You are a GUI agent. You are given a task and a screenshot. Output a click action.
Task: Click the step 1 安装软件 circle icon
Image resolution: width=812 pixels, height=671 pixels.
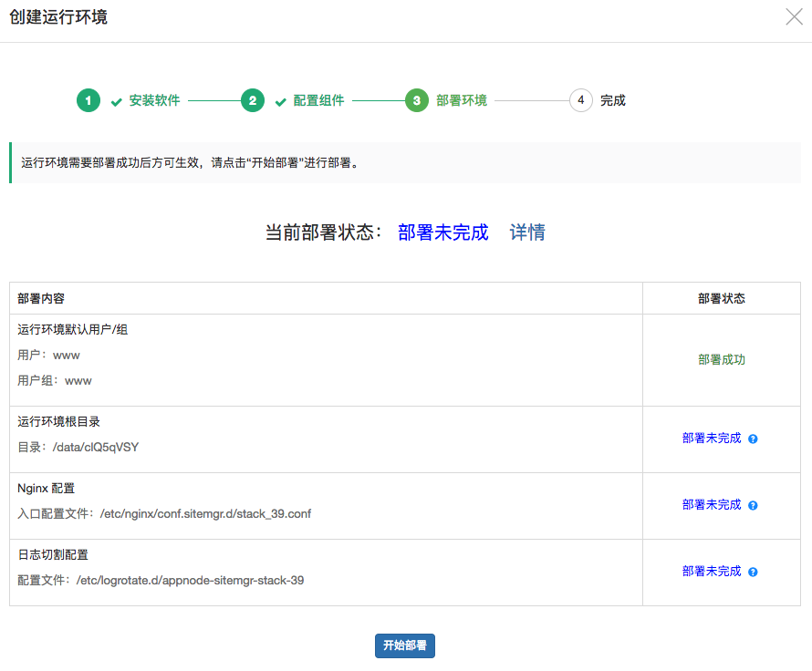(88, 100)
